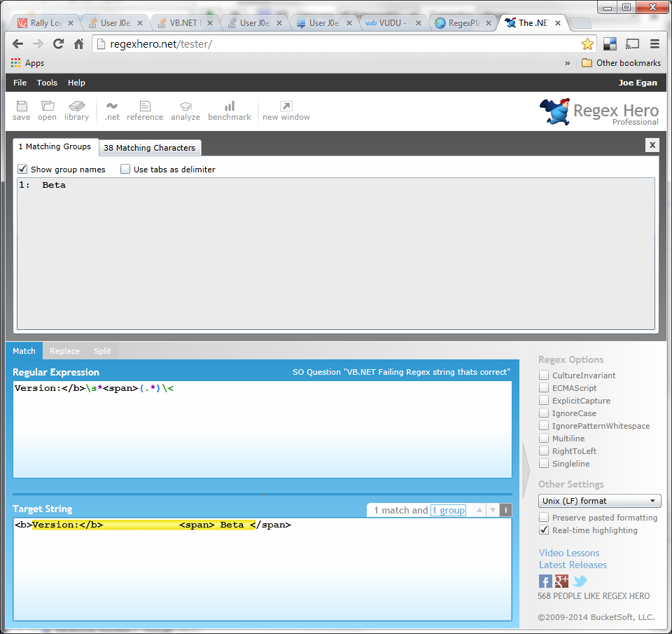Click the .net code generator icon
The width and height of the screenshot is (672, 634).
click(x=111, y=110)
